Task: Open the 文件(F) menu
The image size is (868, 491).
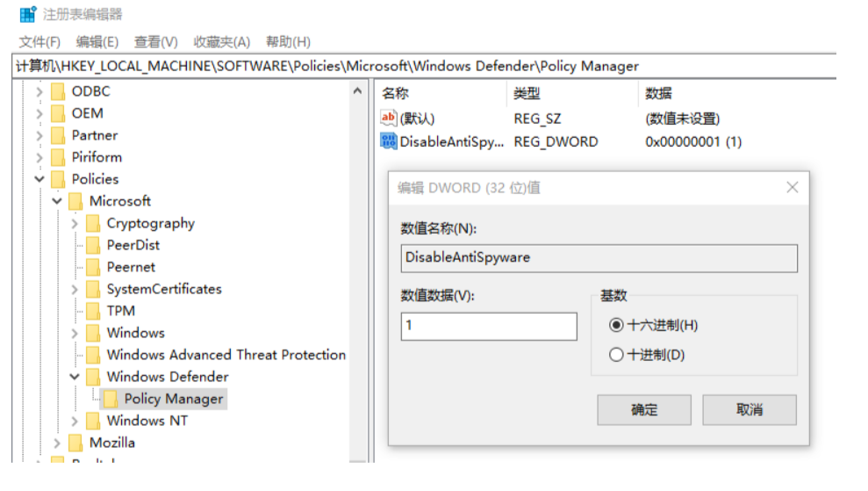Action: 39,41
